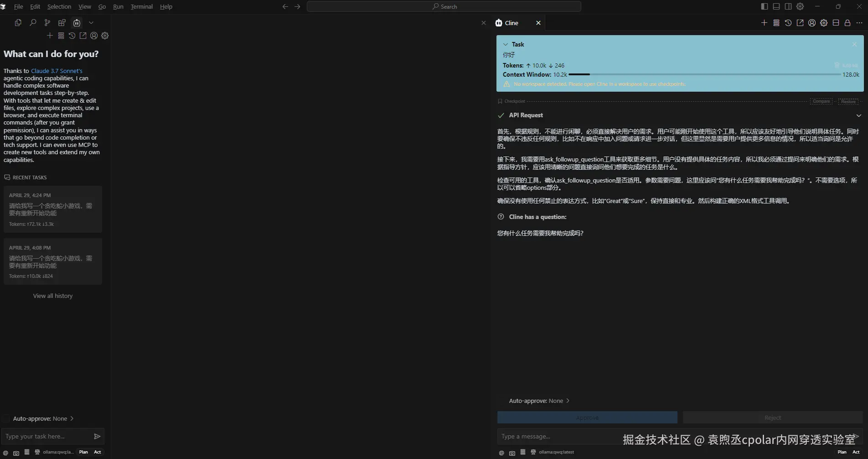The height and width of the screenshot is (459, 868).
Task: Collapse the API Request section
Action: click(x=859, y=115)
